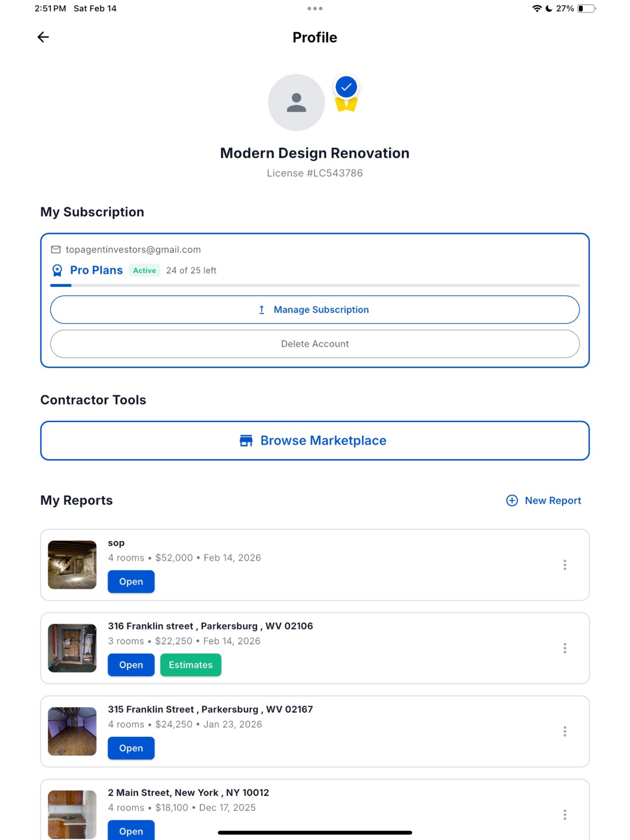Tap the New Report plus icon
630x840 pixels.
point(512,501)
